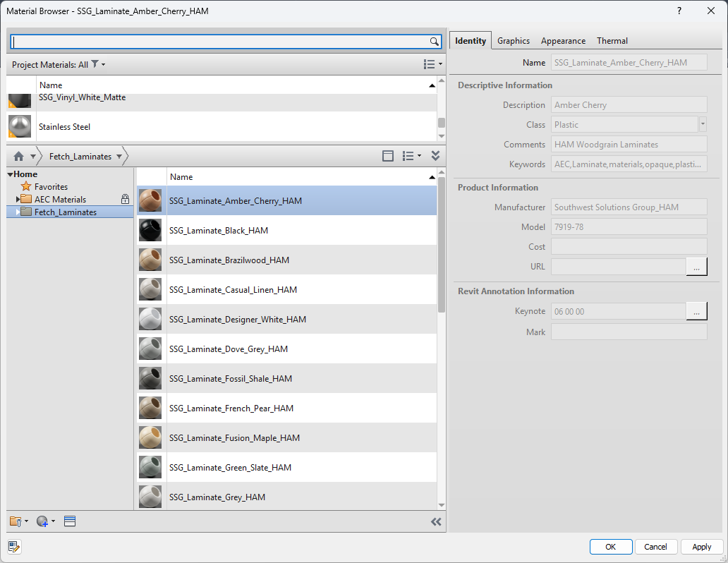Toggle the padlock on the AEC Materials library
This screenshot has height=563, width=728.
point(126,199)
